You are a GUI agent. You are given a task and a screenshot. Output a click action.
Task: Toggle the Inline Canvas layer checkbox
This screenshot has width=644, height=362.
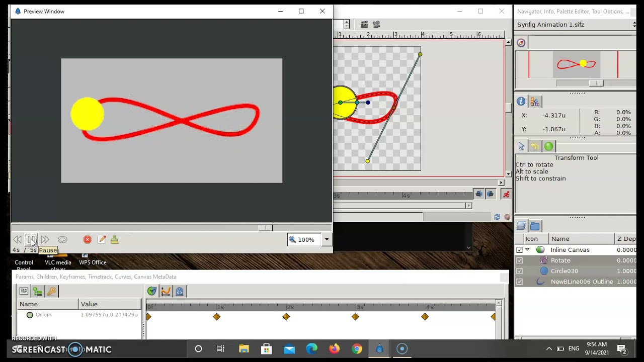[519, 250]
